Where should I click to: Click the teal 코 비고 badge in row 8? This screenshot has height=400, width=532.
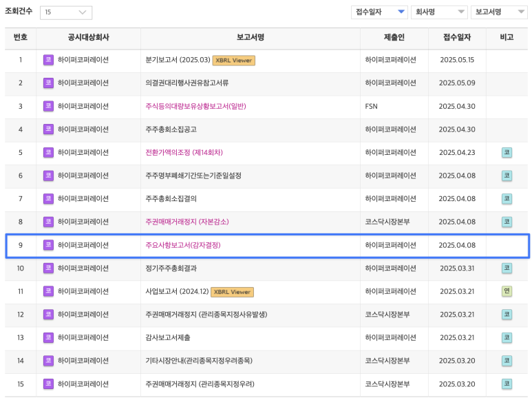pyautogui.click(x=507, y=222)
